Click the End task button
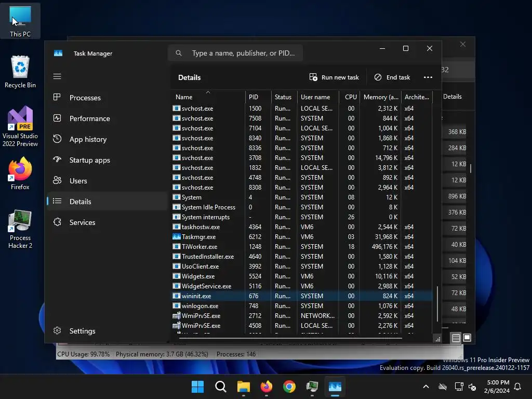532x399 pixels. pos(392,77)
